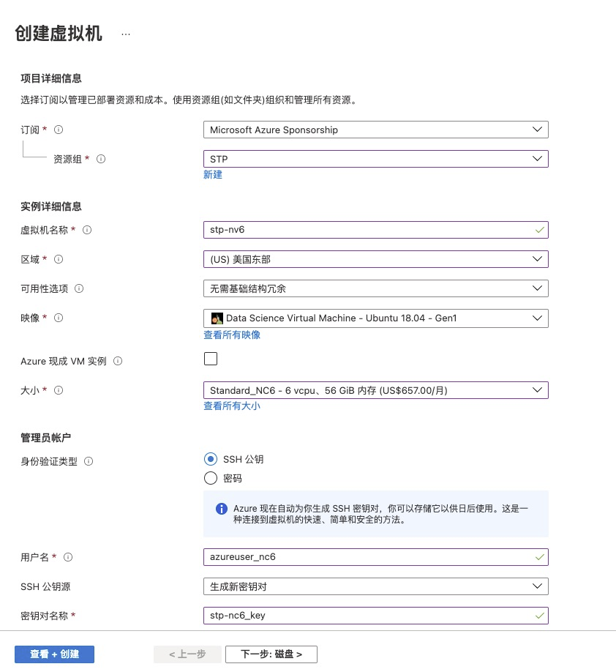Click the 下一步: 磁盘 button
Screen dimensions: 616x672
pyautogui.click(x=271, y=654)
